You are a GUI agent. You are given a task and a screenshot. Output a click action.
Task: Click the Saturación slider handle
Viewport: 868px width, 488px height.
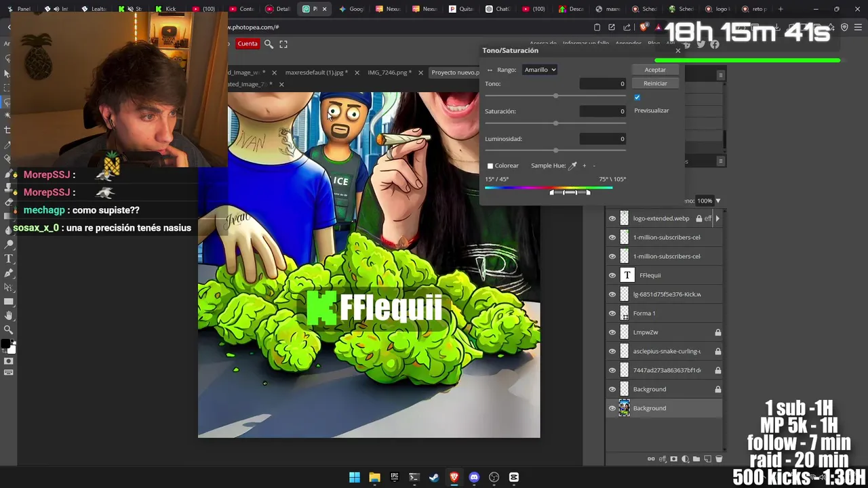point(556,123)
